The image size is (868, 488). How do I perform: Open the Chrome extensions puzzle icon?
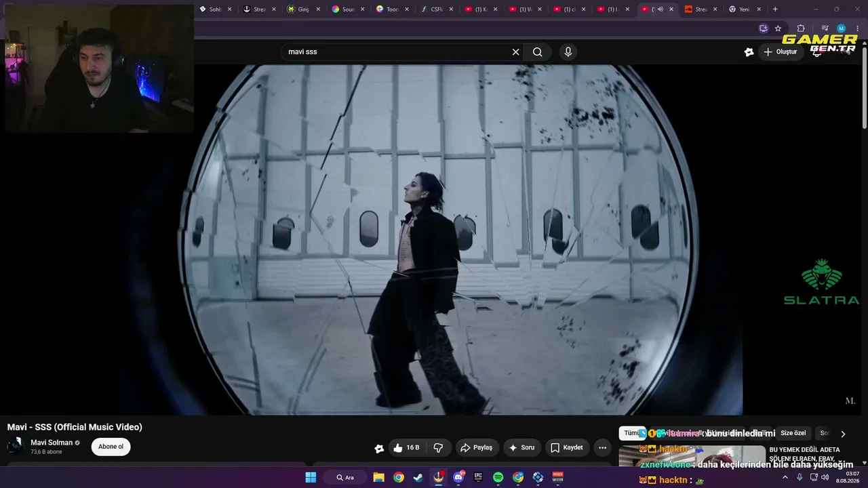[x=801, y=28]
